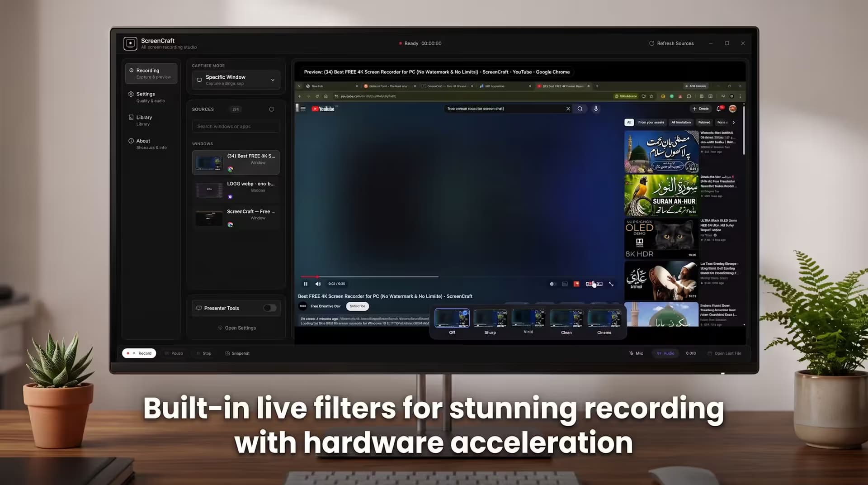
Task: Open the YouTube account avatar
Action: tap(732, 109)
